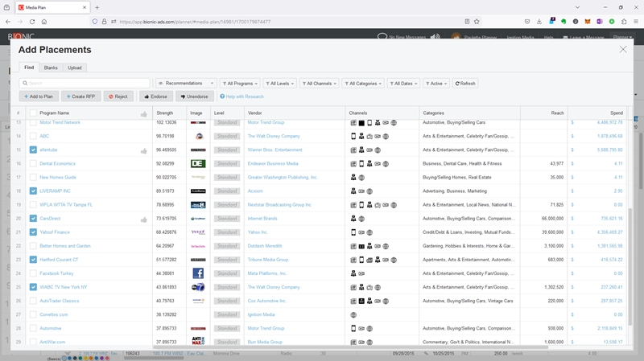Open the Active status filter dropdown
The image size is (644, 361).
[x=436, y=84]
